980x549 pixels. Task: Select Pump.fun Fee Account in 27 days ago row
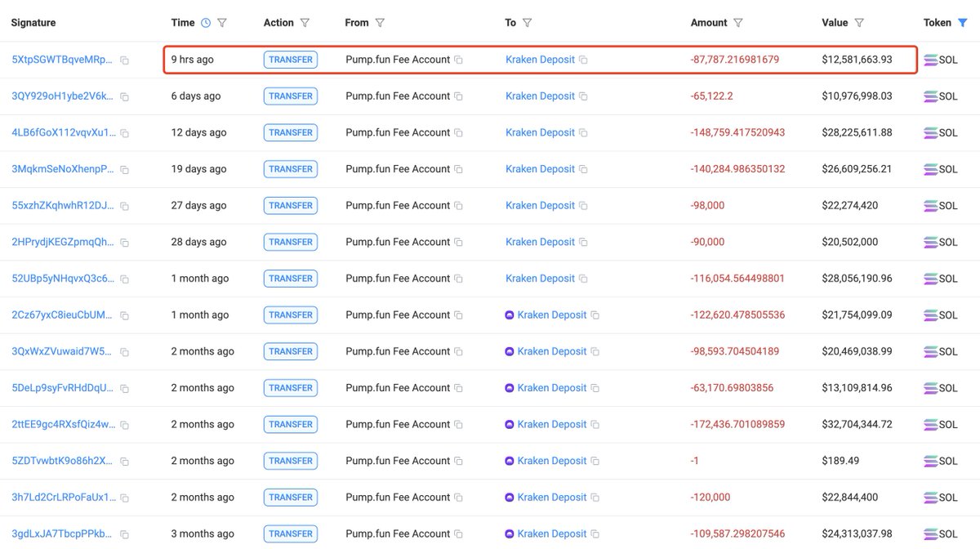pos(398,205)
